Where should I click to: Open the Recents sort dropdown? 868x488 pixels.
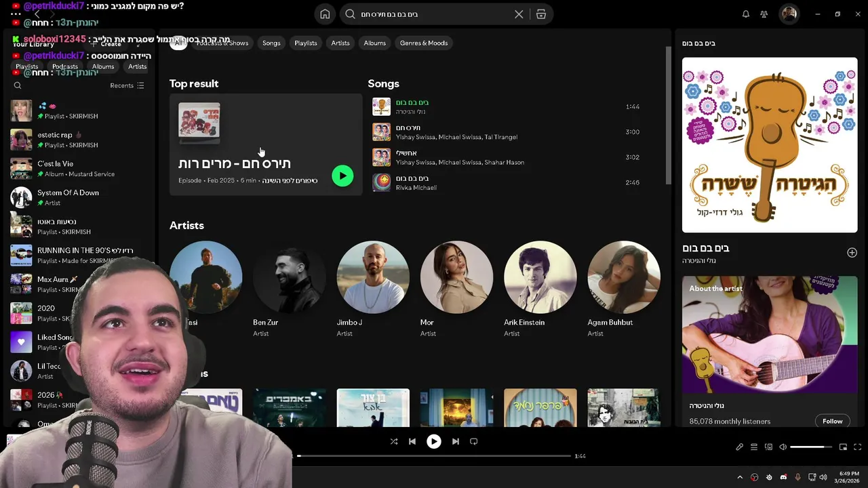pyautogui.click(x=127, y=85)
